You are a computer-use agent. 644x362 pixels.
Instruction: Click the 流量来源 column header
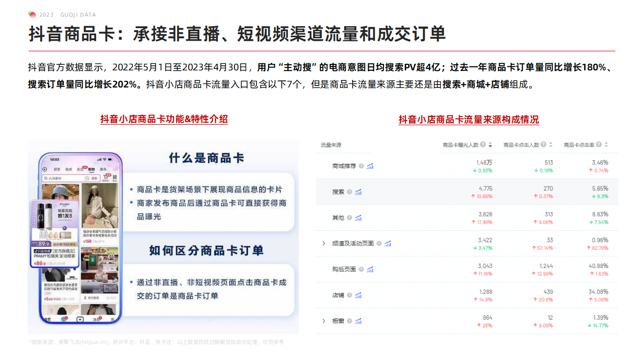[331, 145]
